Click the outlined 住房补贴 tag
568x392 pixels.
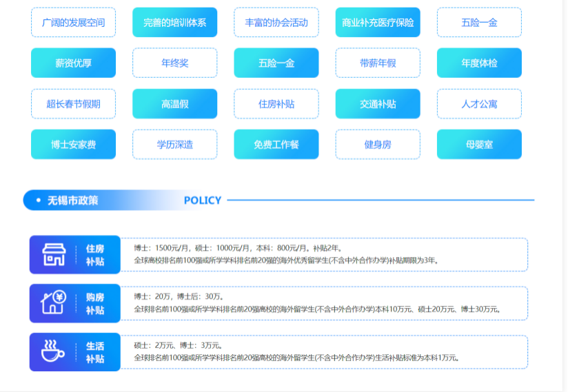(x=276, y=104)
